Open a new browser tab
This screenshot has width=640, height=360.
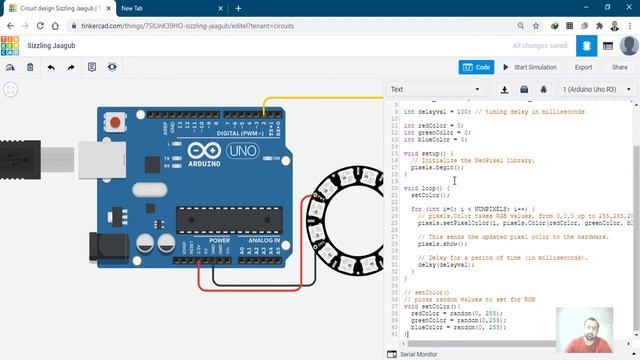coord(238,8)
